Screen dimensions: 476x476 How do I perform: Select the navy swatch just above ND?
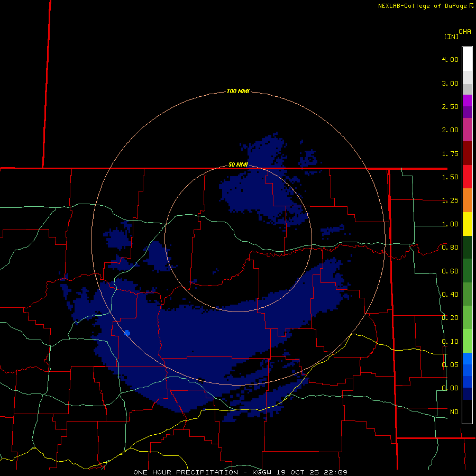pos(467,393)
